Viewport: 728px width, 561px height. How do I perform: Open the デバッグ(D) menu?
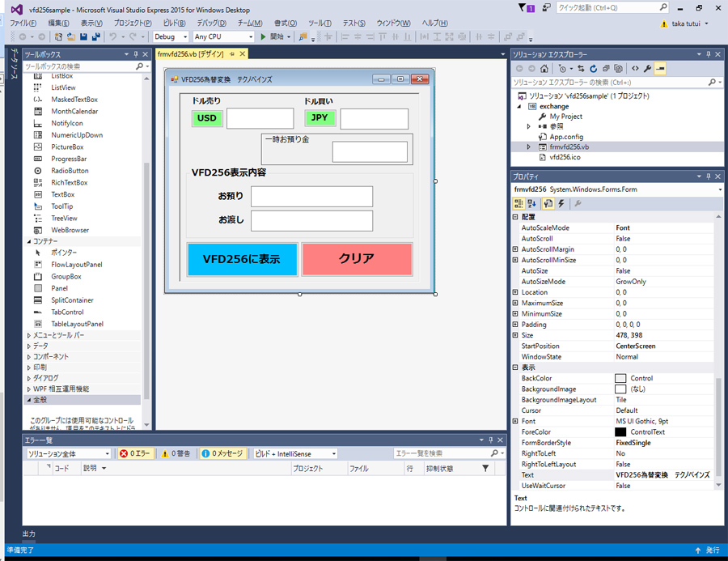point(211,23)
